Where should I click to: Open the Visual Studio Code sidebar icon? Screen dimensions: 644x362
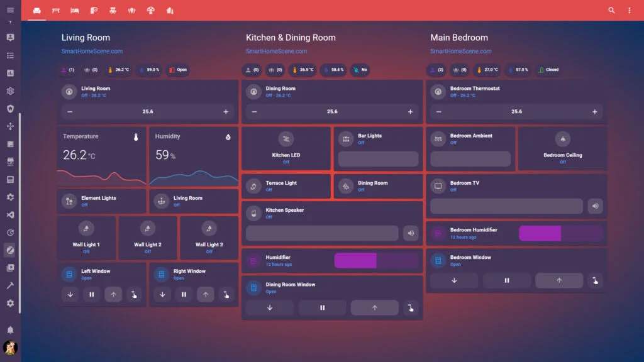click(x=10, y=214)
